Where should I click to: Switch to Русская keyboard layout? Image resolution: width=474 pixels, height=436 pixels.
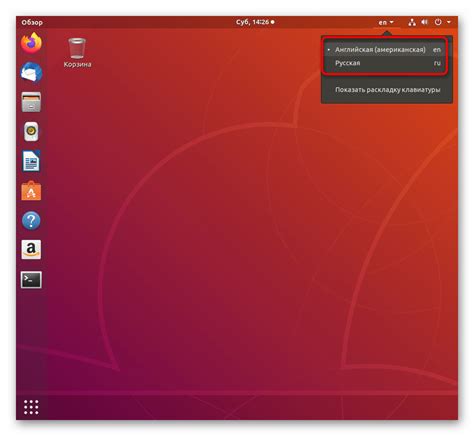click(x=387, y=63)
